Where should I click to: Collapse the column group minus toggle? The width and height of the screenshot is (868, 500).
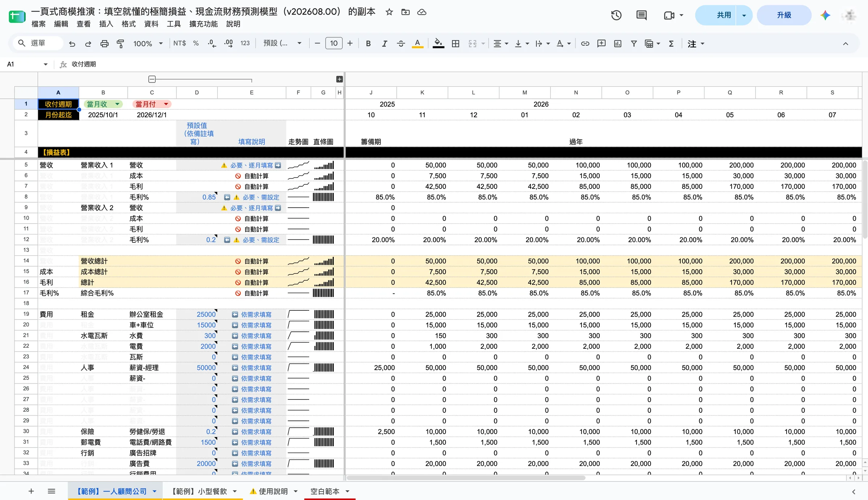pyautogui.click(x=152, y=79)
